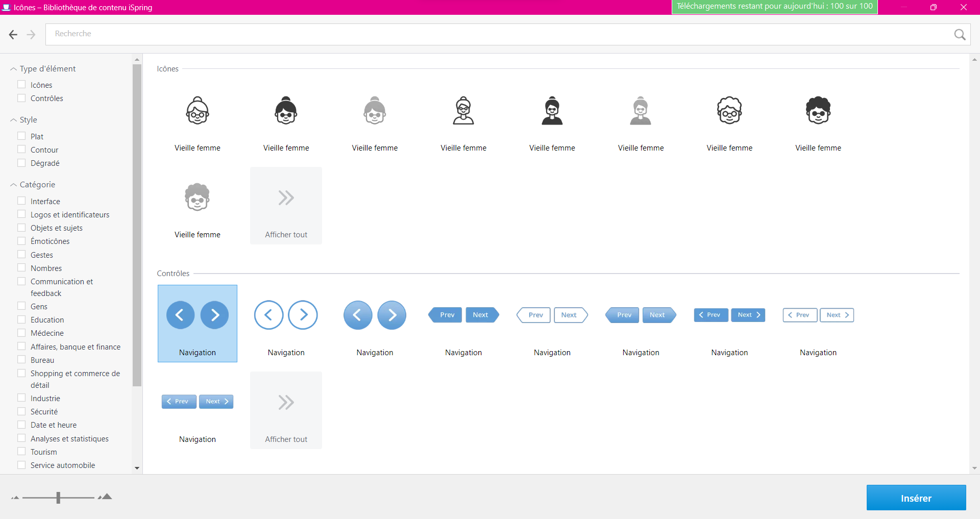Select the outlined circle arrows Navigation control
This screenshot has width=980, height=519.
coord(286,315)
